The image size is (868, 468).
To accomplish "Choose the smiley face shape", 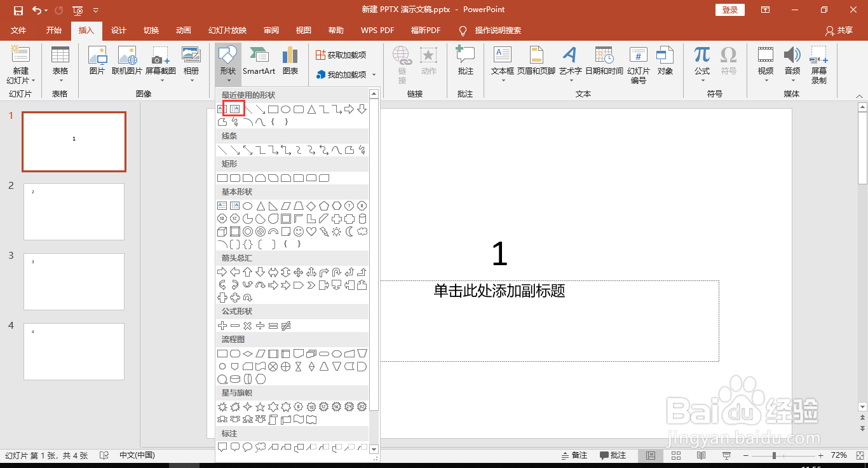I will (299, 231).
